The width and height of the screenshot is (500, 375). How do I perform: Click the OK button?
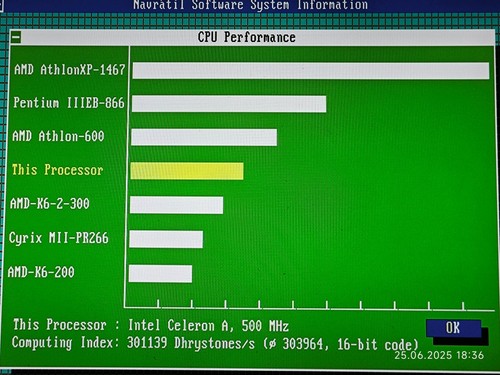[x=453, y=328]
